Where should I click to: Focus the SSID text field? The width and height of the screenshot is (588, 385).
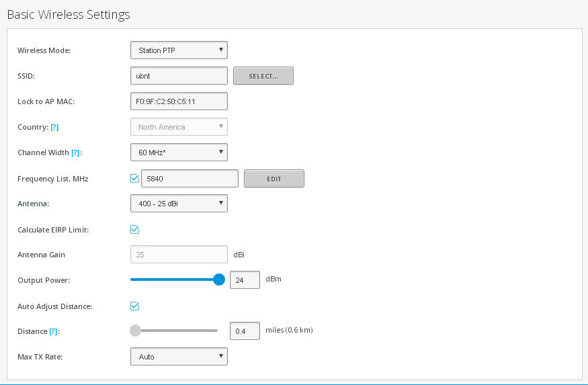click(x=179, y=76)
